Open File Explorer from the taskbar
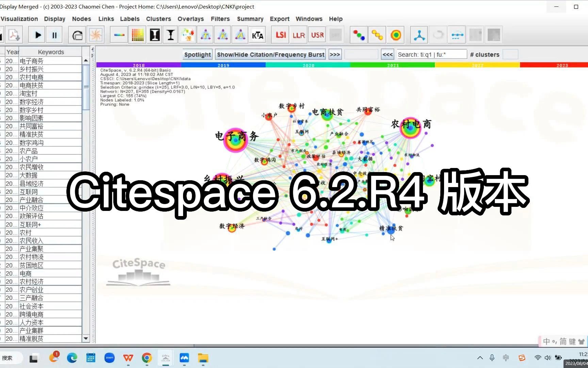588x368 pixels. coord(203,358)
